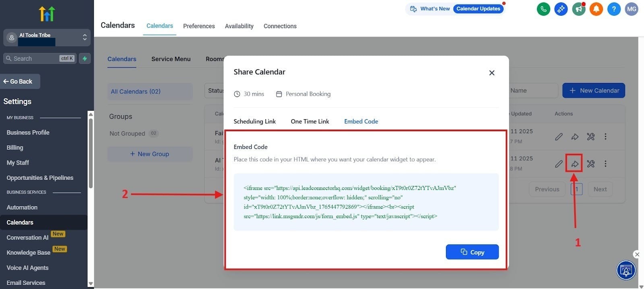Click the tools icon in second calendar row
The image size is (644, 289).
point(590,164)
